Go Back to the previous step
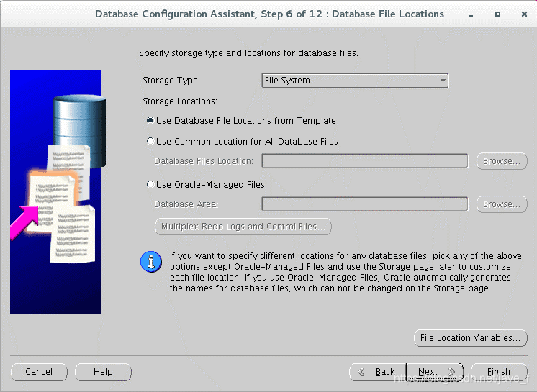 (378, 372)
